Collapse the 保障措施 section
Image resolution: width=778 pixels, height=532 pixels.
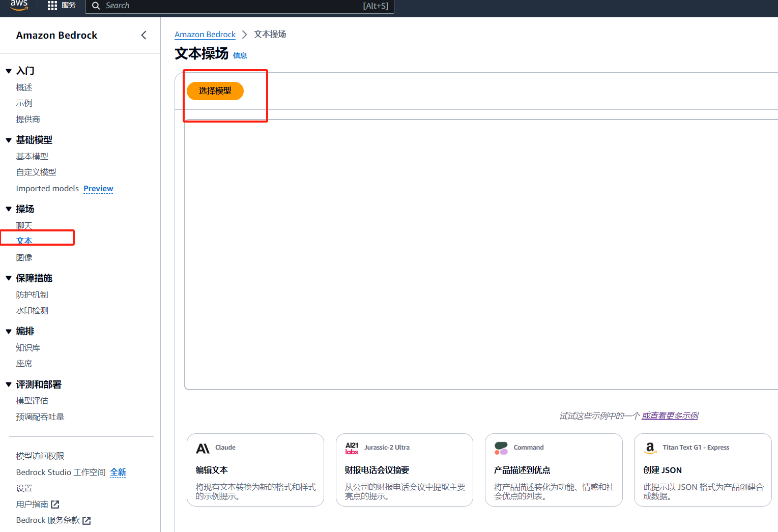click(9, 278)
